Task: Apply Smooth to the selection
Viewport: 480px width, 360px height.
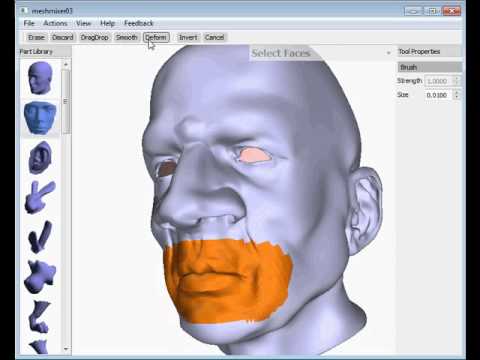Action: click(x=126, y=37)
